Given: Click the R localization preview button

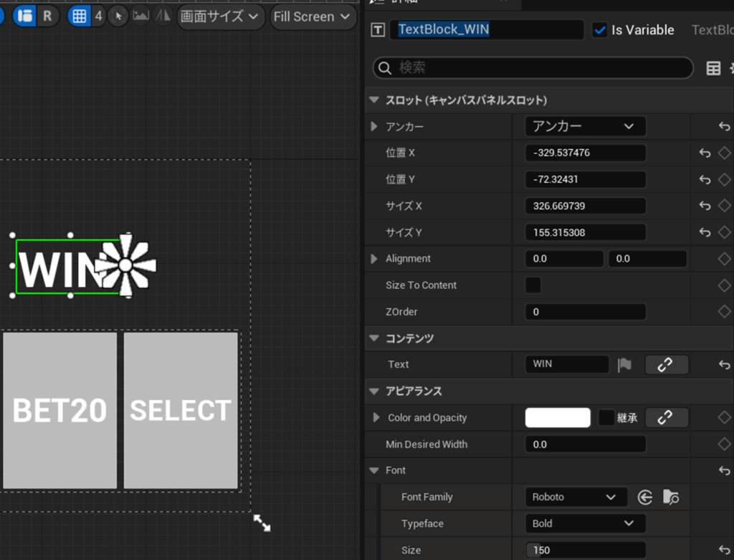Looking at the screenshot, I should click(47, 16).
